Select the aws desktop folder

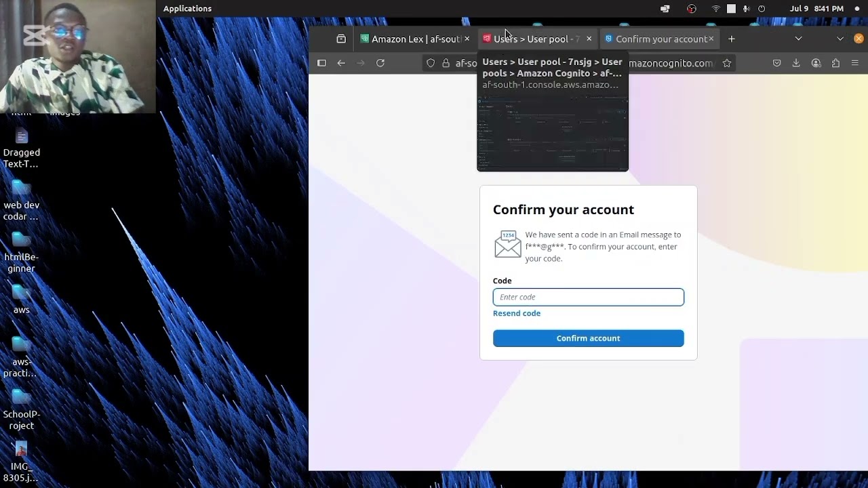tap(21, 300)
